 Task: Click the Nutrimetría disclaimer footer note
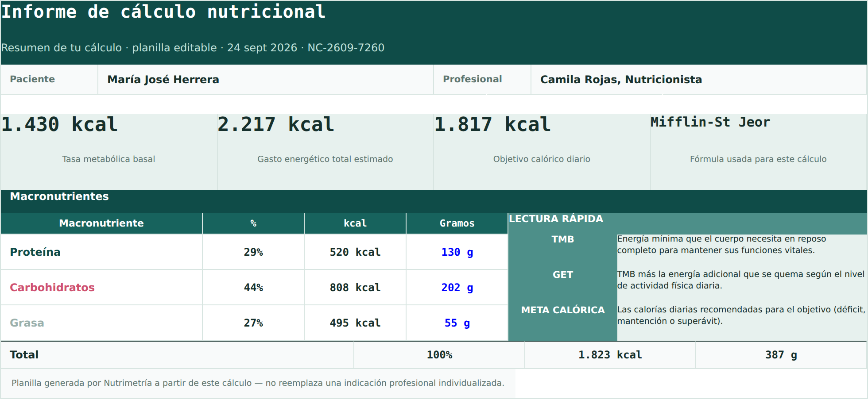click(258, 383)
